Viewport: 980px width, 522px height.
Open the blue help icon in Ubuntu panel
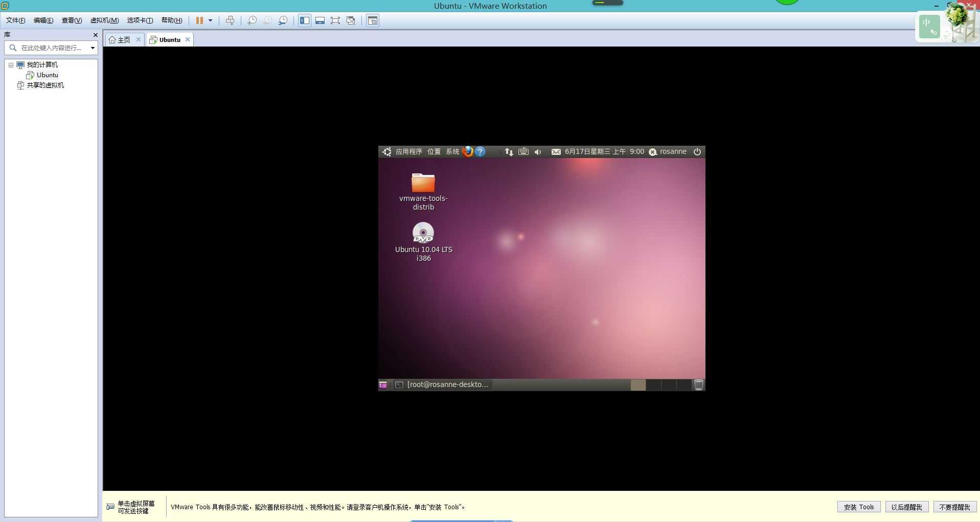[x=480, y=151]
